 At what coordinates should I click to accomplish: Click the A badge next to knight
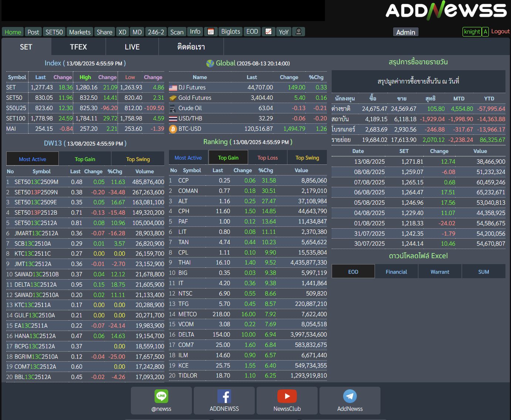pos(485,32)
